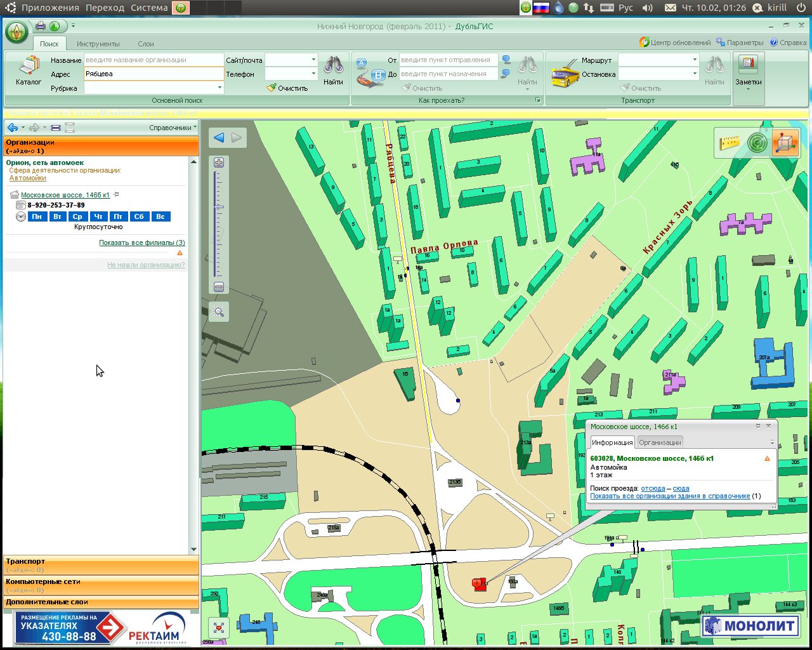Click the map zoom slider handle
The width and height of the screenshot is (812, 650).
tap(219, 207)
